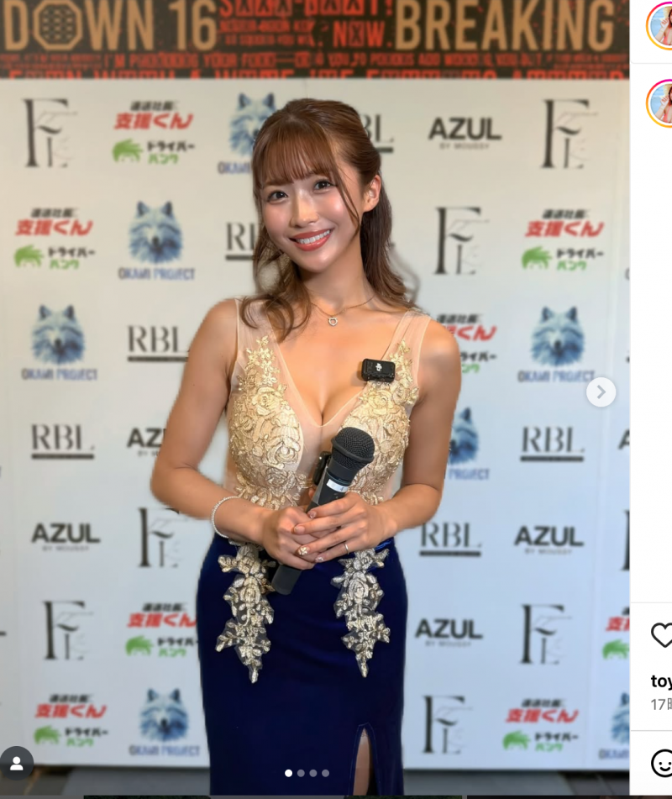
Task: Jump to the second carousel indicator dot
Action: click(301, 773)
